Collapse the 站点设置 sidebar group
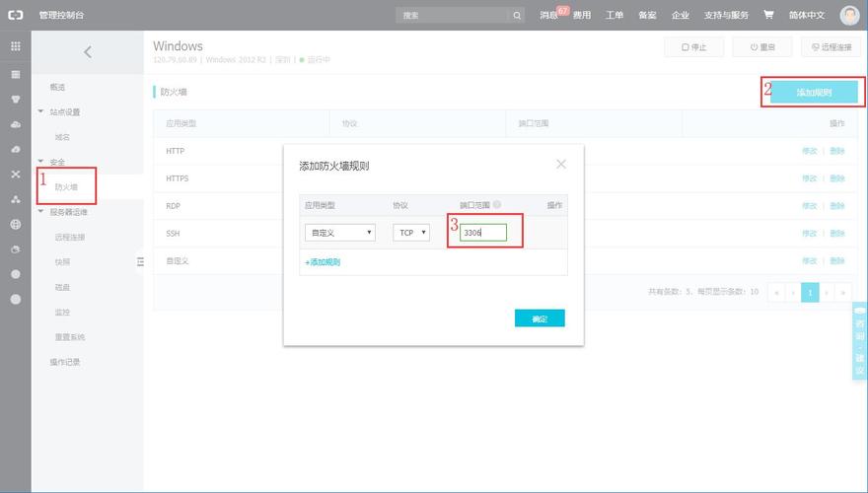868x493 pixels. point(40,111)
